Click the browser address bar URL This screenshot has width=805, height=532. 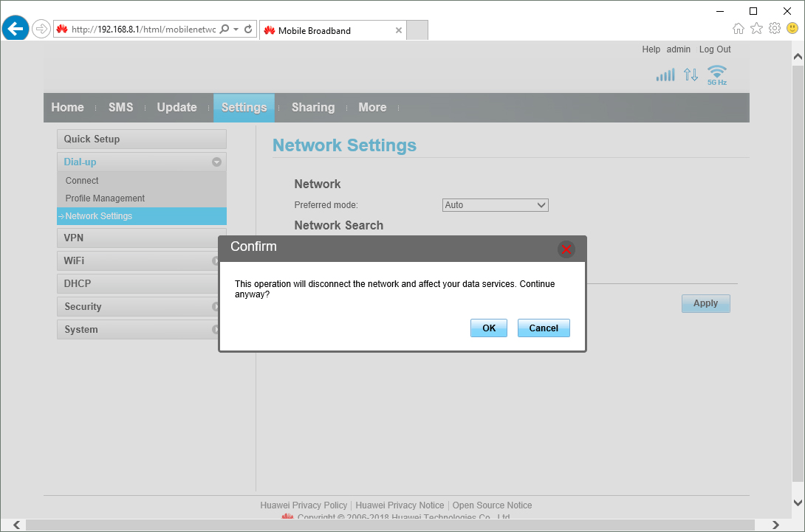point(143,30)
